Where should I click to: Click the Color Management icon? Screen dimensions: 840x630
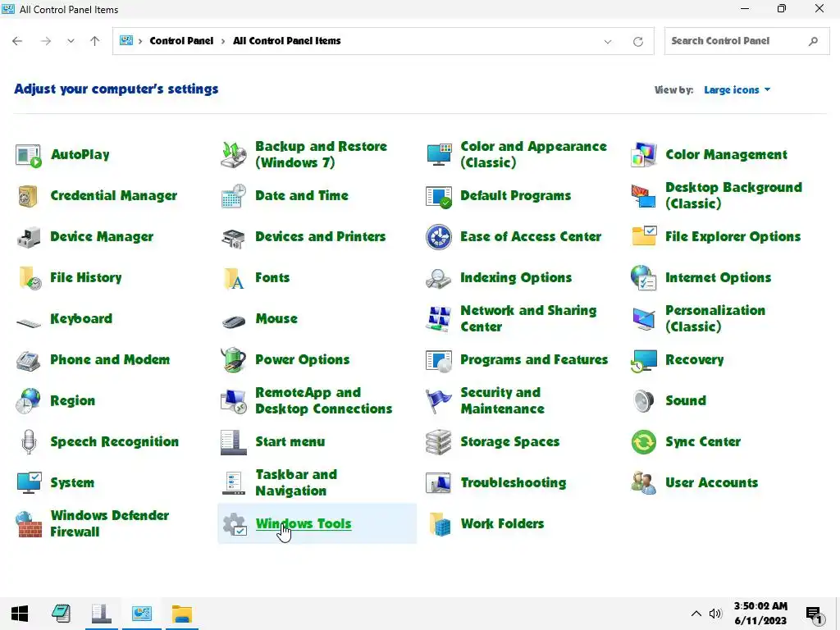tap(643, 155)
